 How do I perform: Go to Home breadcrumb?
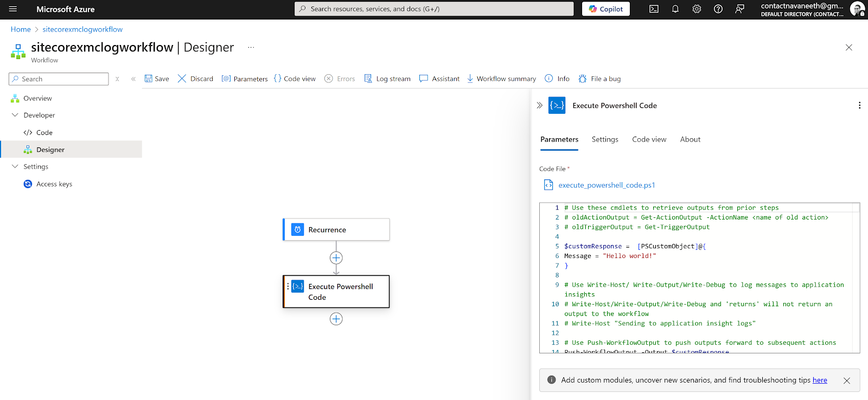(21, 29)
